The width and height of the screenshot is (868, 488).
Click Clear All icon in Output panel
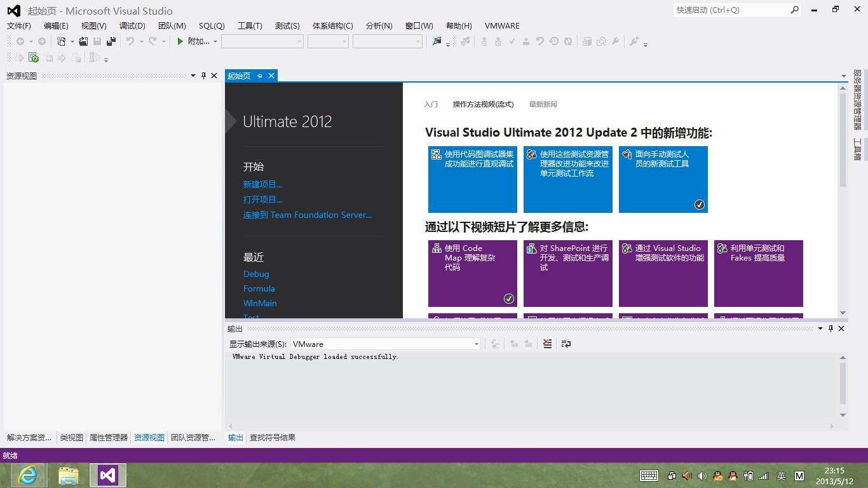click(x=548, y=344)
